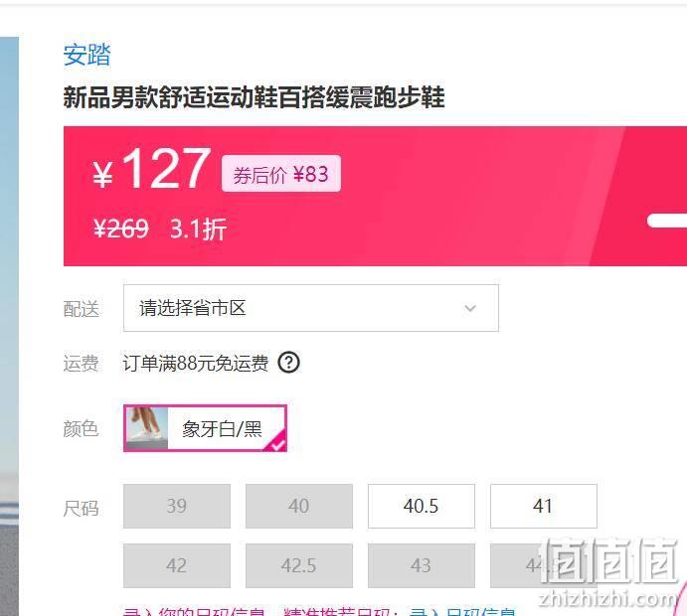The width and height of the screenshot is (687, 616).
Task: Click the dropdown chevron arrow in delivery selector
Action: (470, 308)
